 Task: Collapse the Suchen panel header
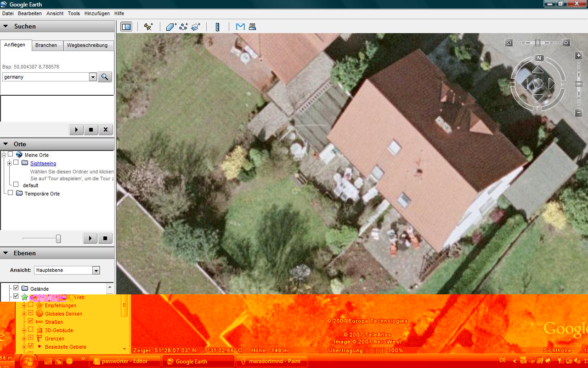(x=6, y=26)
